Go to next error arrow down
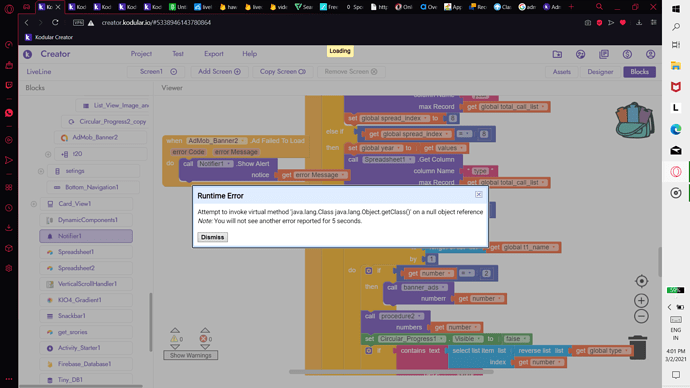This screenshot has width=690, height=388. (205, 347)
